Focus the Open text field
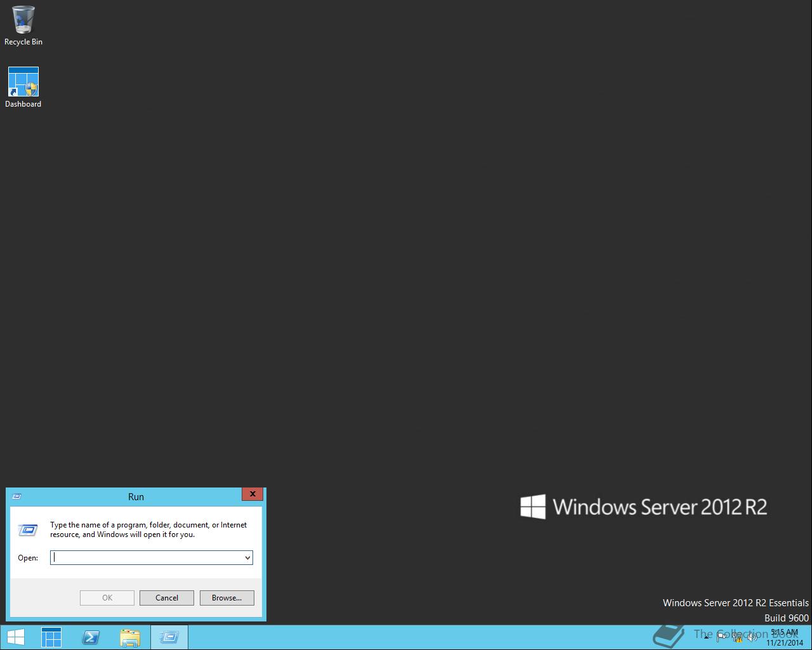 pos(146,557)
